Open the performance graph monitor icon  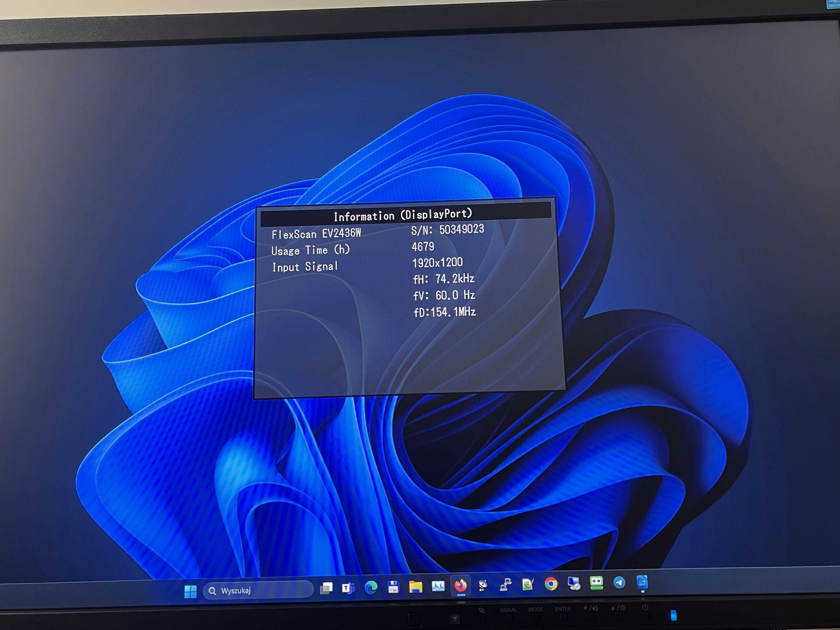coord(438,586)
